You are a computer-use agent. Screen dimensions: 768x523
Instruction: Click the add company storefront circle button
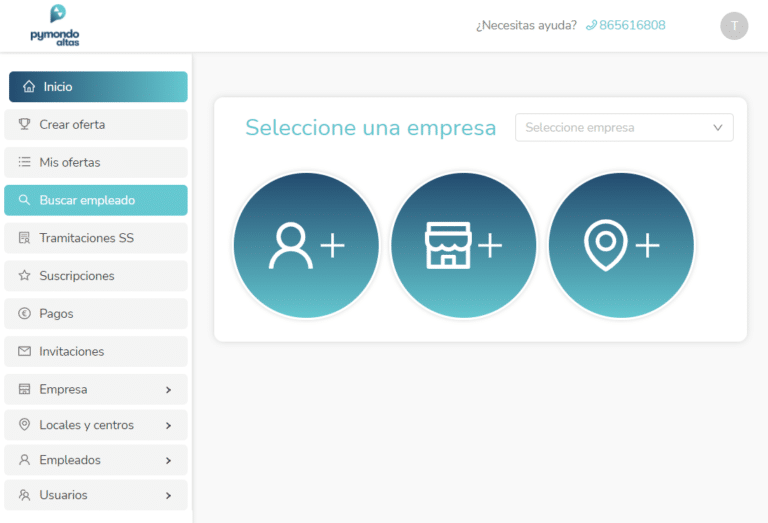463,245
